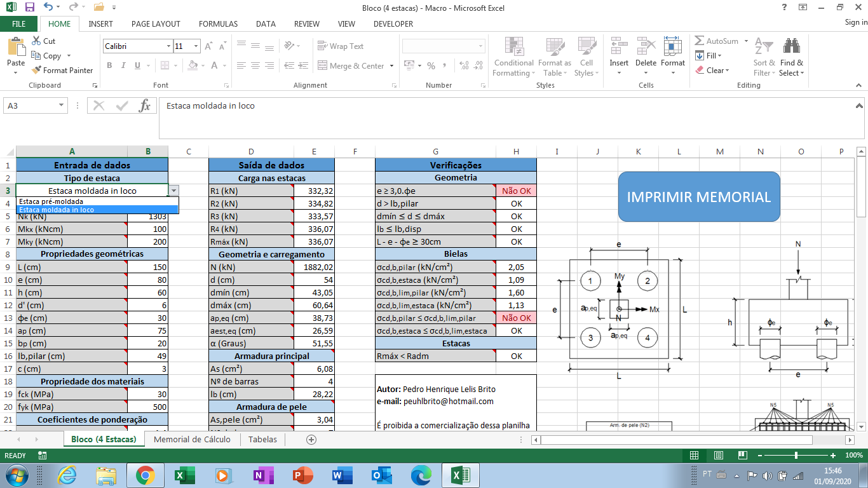Click Insert cells icon

click(x=618, y=46)
